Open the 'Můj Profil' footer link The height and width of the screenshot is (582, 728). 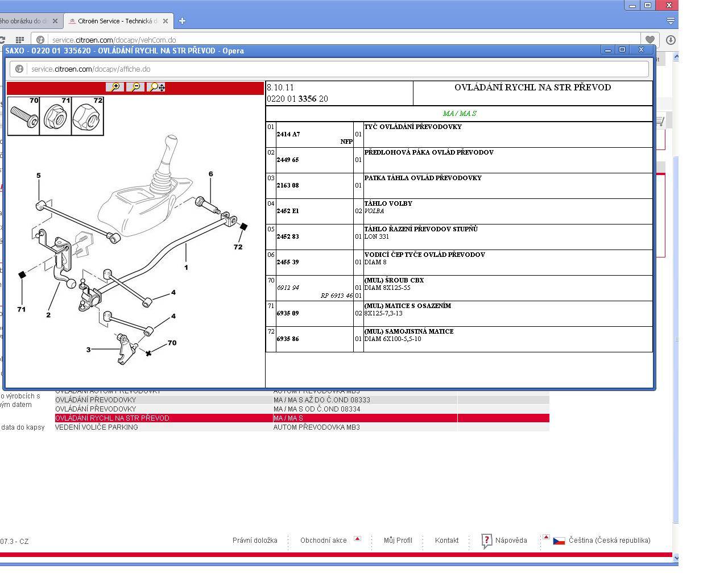[398, 541]
